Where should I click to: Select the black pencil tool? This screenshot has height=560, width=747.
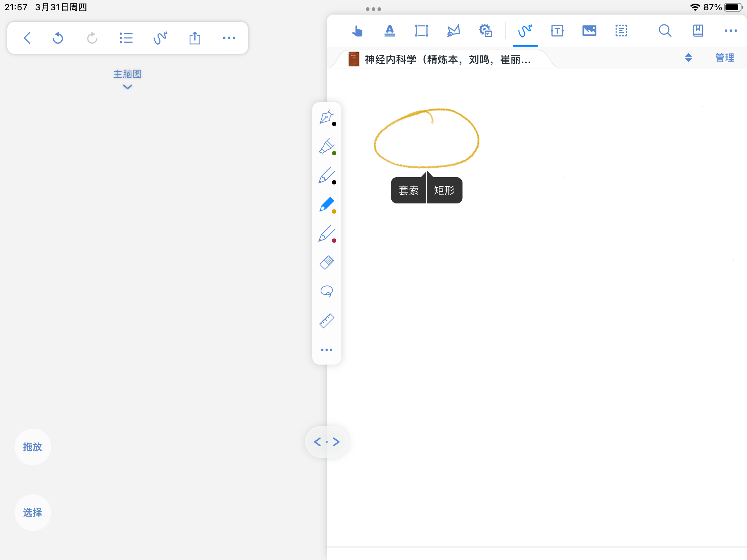pos(327,175)
